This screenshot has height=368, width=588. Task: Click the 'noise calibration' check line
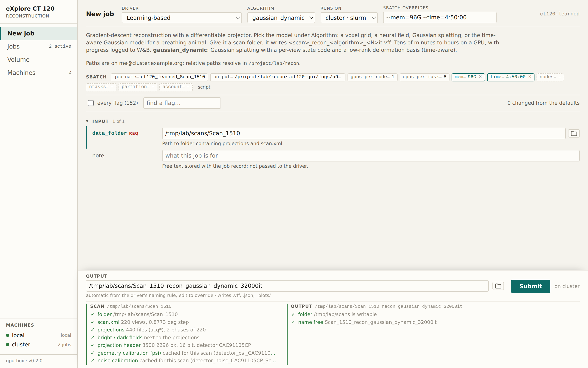coord(183,361)
